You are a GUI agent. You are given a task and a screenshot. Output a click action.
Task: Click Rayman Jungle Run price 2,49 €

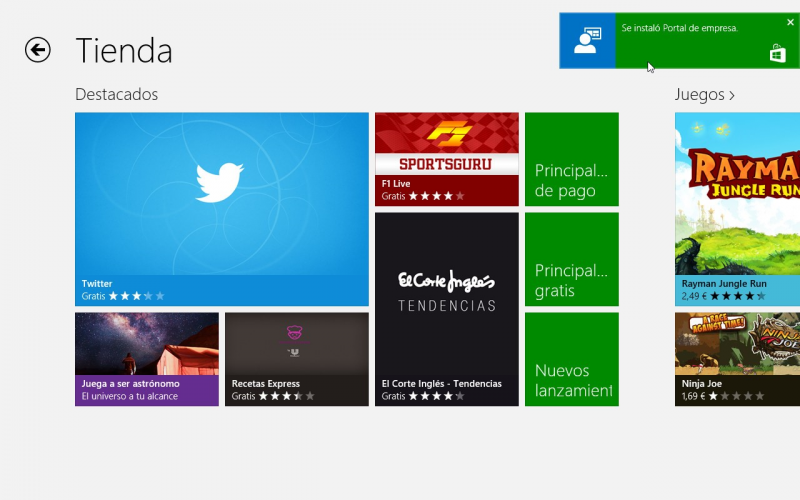(x=694, y=296)
